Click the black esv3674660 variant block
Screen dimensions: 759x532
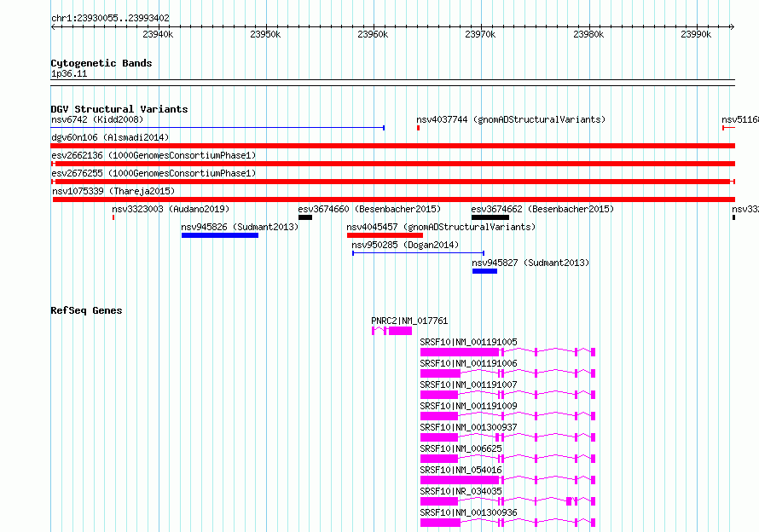[x=305, y=217]
